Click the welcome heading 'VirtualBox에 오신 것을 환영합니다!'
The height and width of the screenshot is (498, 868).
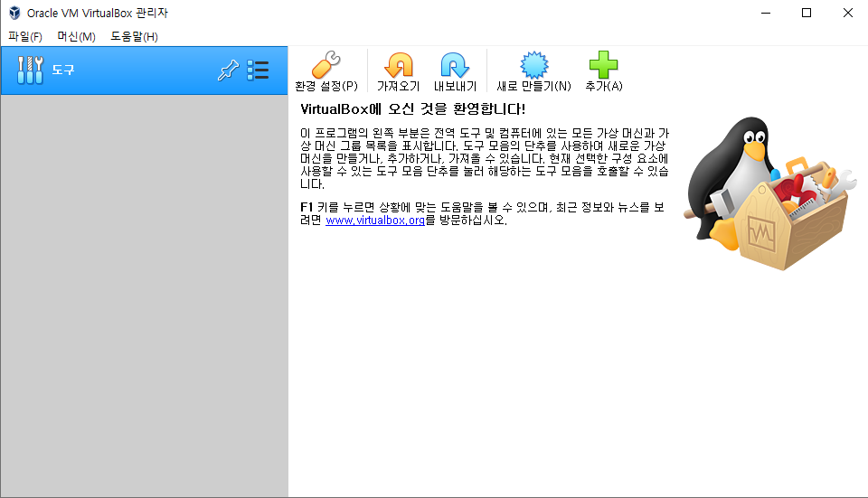pos(412,109)
